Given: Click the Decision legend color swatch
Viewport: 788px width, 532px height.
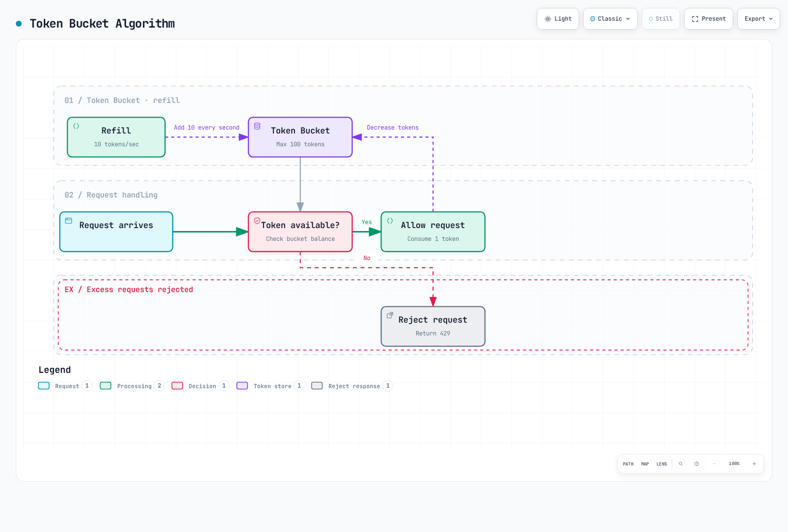Looking at the screenshot, I should [177, 386].
